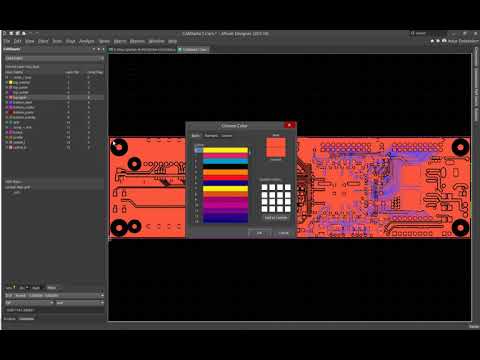Pick the navy blue bar below red
The height and width of the screenshot is (360, 480).
pyautogui.click(x=225, y=183)
